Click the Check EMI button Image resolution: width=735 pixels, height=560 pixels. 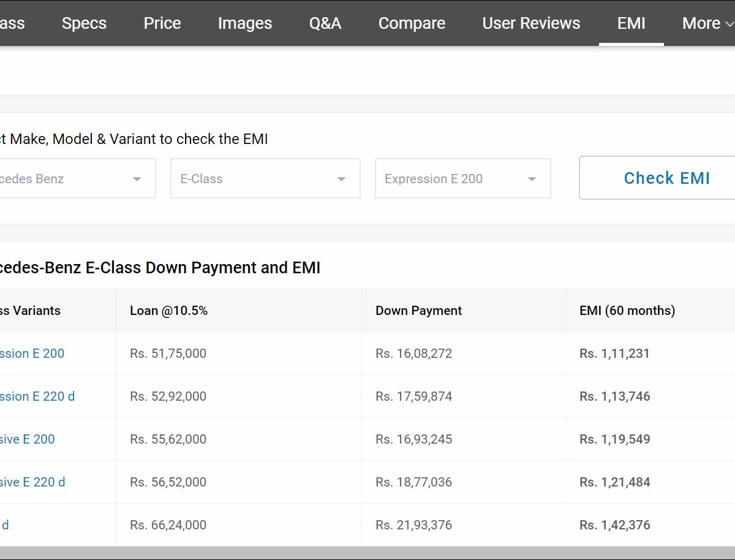666,178
